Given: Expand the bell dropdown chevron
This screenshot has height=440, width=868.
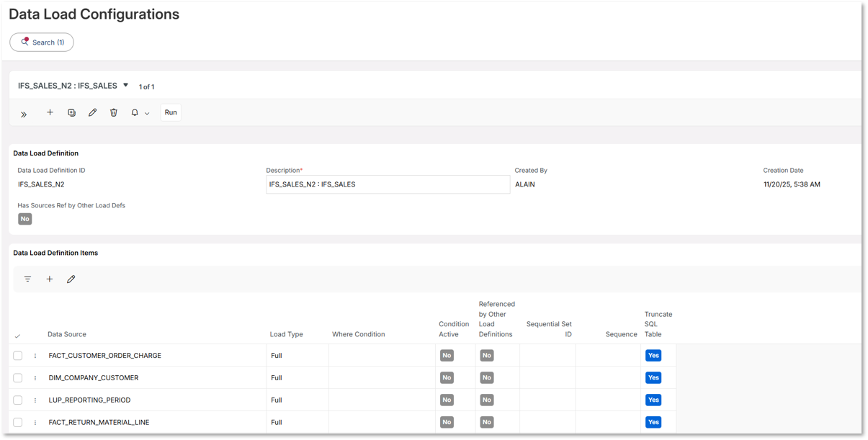Looking at the screenshot, I should [147, 114].
